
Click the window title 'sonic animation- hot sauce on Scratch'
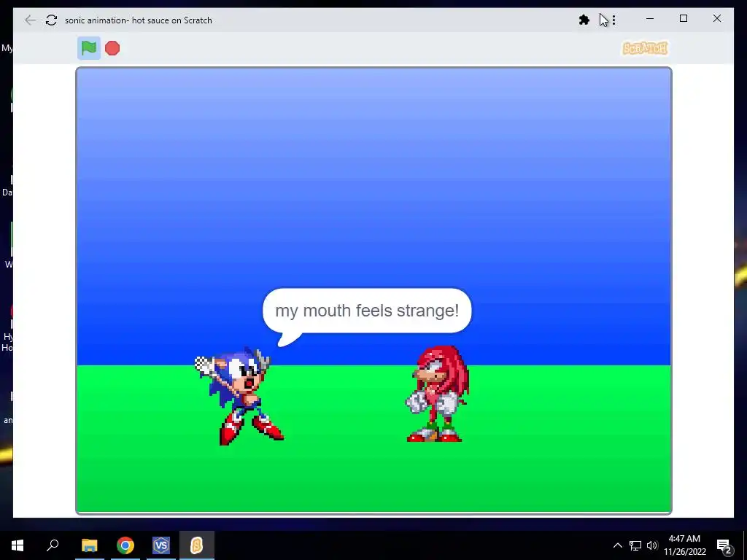(139, 20)
